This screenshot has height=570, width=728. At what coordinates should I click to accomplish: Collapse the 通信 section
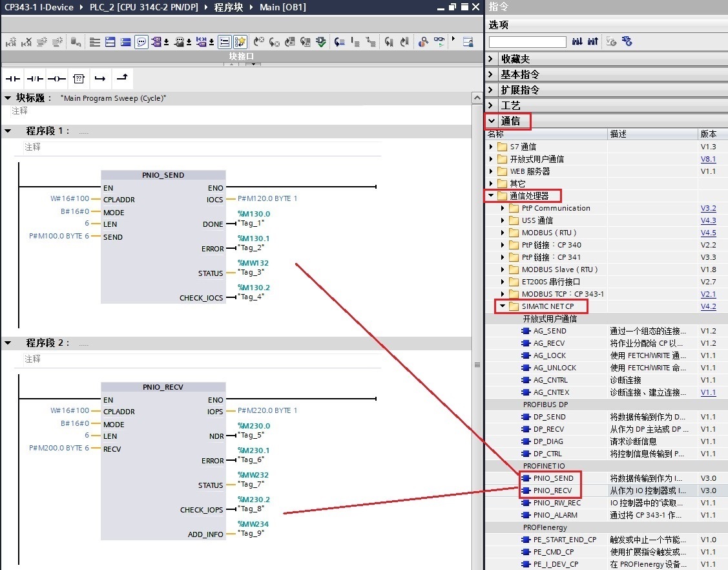pyautogui.click(x=491, y=121)
